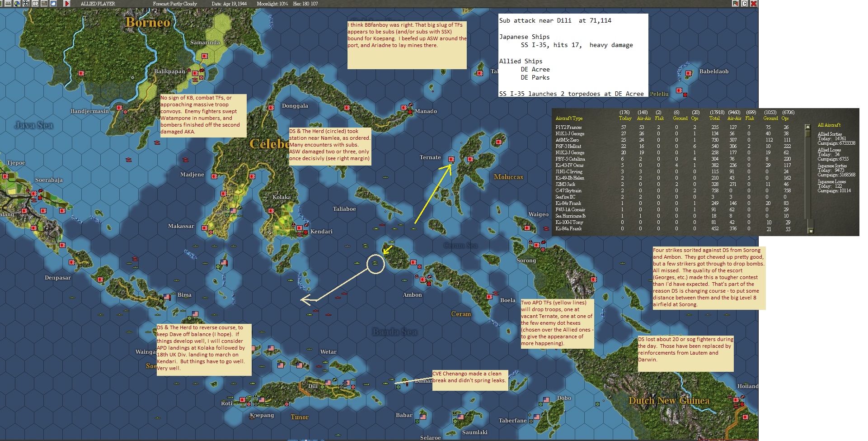Image resolution: width=868 pixels, height=441 pixels.
Task: Click the Madjene map label
Action: tap(192, 175)
